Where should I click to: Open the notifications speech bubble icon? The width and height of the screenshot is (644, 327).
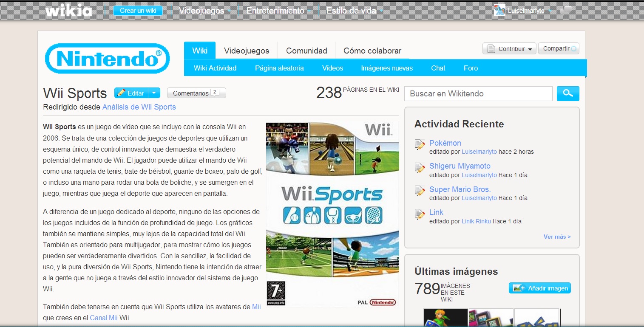click(565, 10)
